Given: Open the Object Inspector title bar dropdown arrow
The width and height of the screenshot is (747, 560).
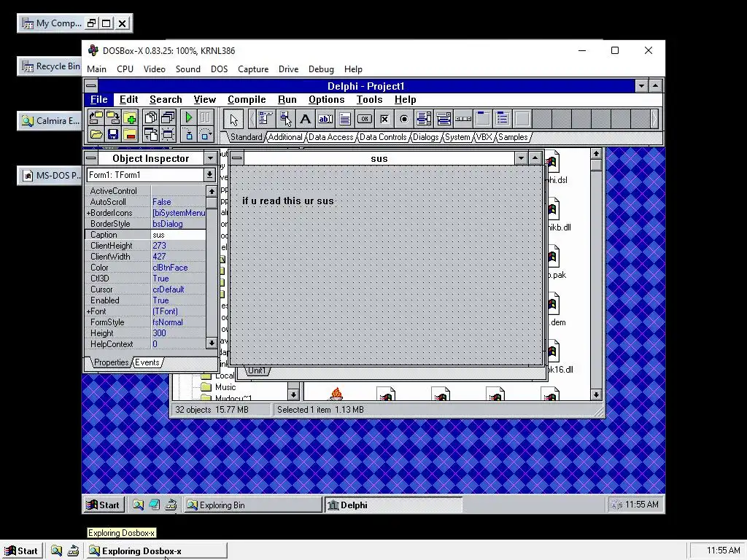Looking at the screenshot, I should pos(210,158).
